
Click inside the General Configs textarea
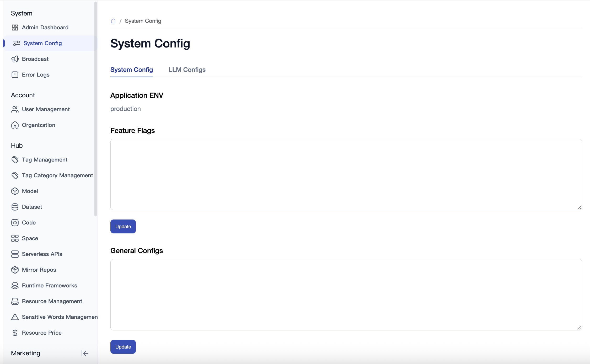point(346,295)
